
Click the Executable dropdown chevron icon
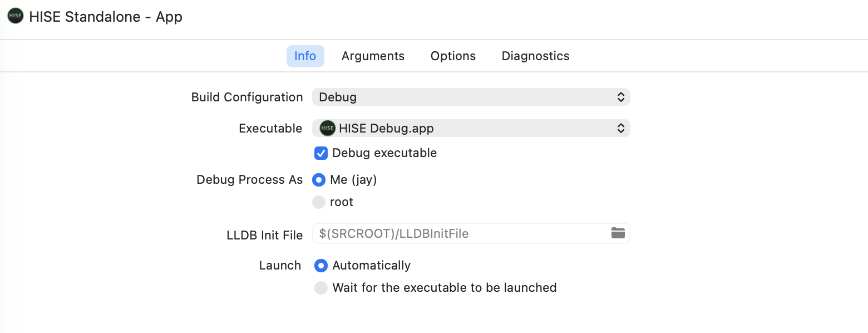[x=620, y=128]
